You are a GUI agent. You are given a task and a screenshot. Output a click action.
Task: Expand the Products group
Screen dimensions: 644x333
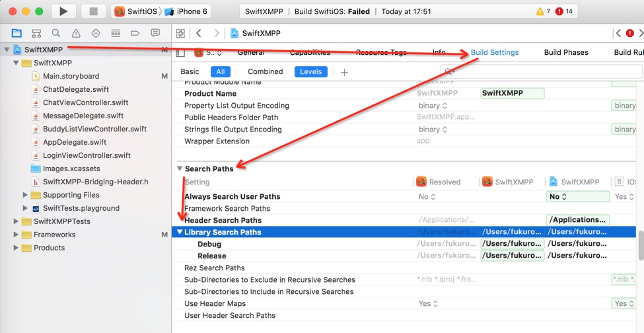[16, 248]
